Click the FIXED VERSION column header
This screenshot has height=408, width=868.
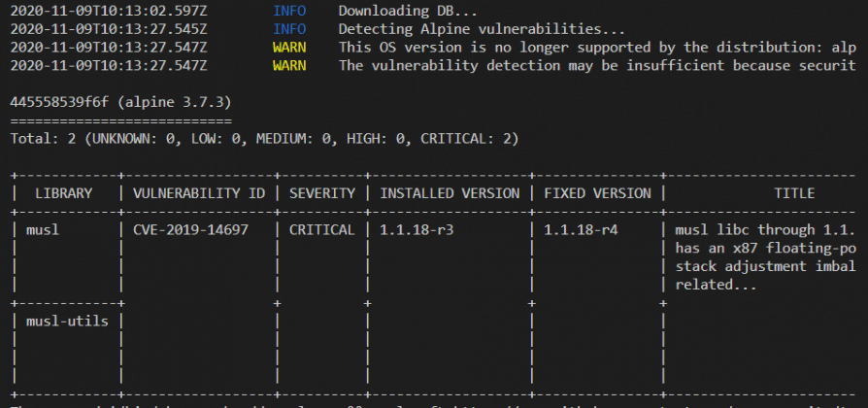click(597, 193)
